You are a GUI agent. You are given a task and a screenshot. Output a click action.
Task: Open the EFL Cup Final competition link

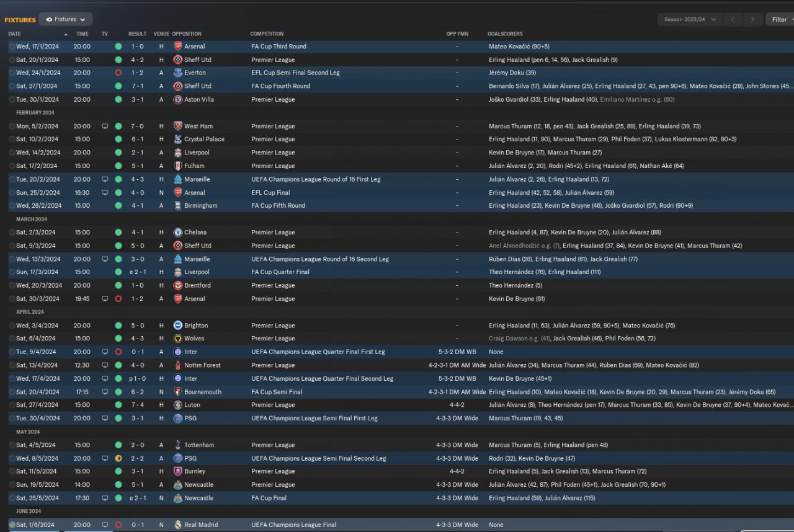pyautogui.click(x=270, y=193)
